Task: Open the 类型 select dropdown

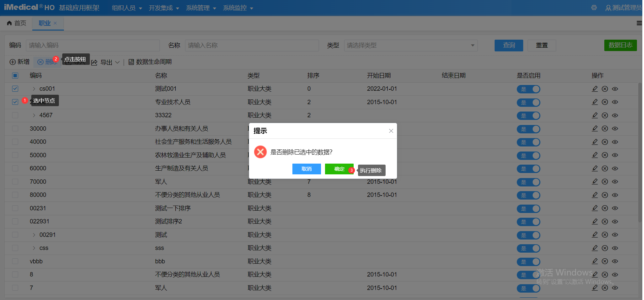Action: click(x=410, y=45)
